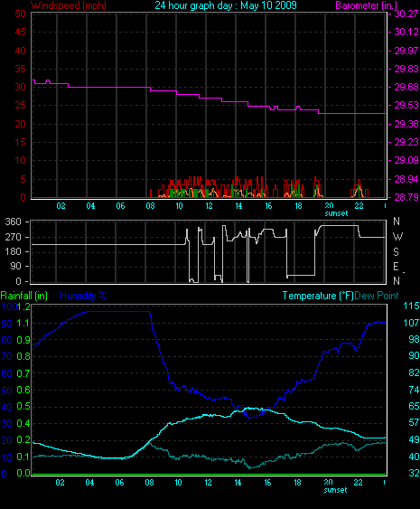This screenshot has width=420, height=509.
Task: Click the 'Dew Point' legend label
Action: coord(377,296)
